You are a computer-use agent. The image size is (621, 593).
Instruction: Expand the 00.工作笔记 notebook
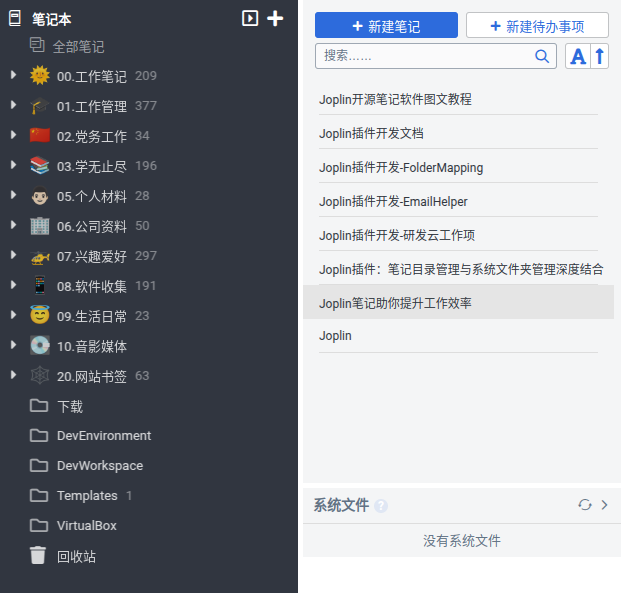coord(13,75)
